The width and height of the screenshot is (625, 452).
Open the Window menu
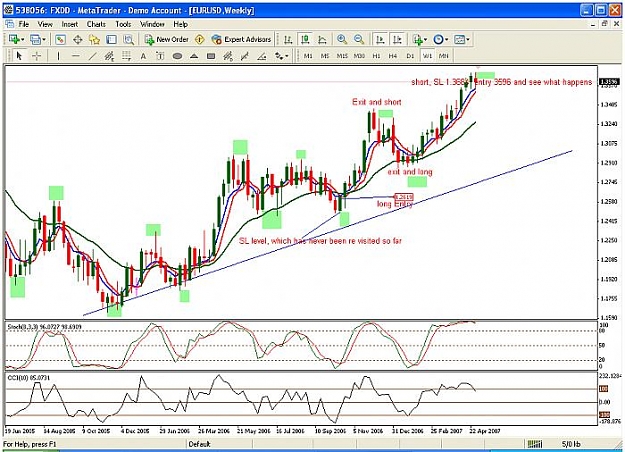coord(152,24)
